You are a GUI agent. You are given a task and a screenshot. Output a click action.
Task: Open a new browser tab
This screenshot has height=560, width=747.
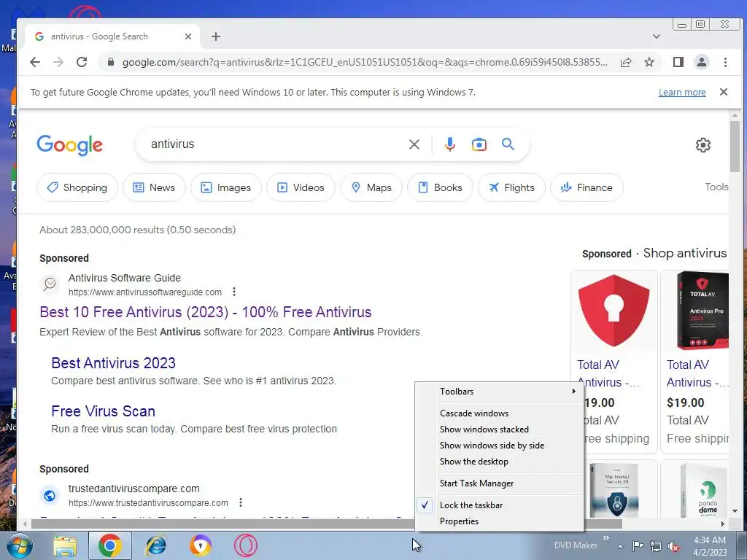pos(216,36)
